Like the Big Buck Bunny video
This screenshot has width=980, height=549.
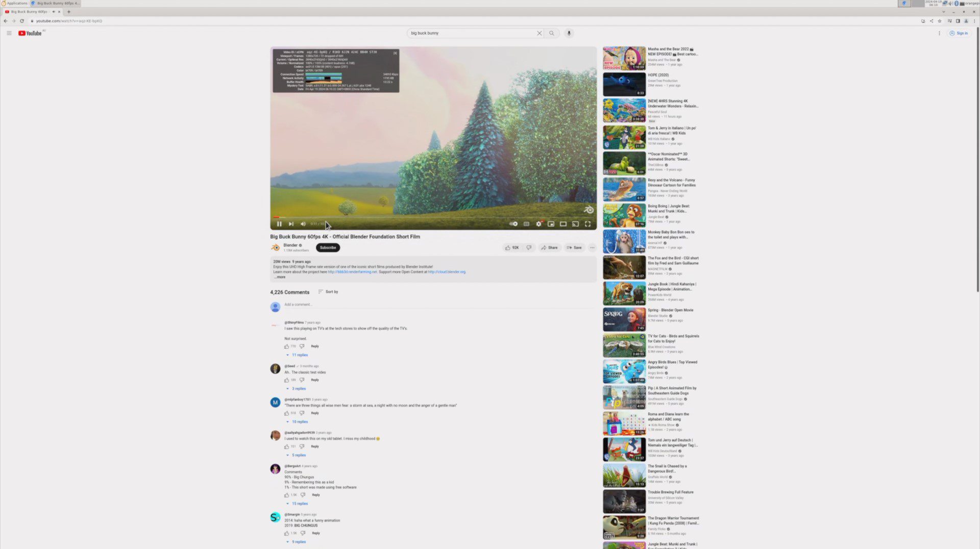[511, 248]
